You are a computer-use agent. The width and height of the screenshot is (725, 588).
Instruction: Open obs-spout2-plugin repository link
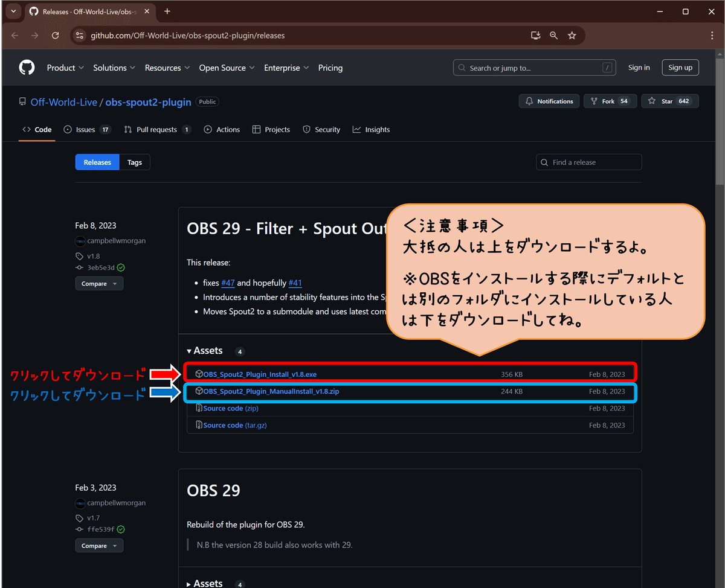pyautogui.click(x=148, y=102)
